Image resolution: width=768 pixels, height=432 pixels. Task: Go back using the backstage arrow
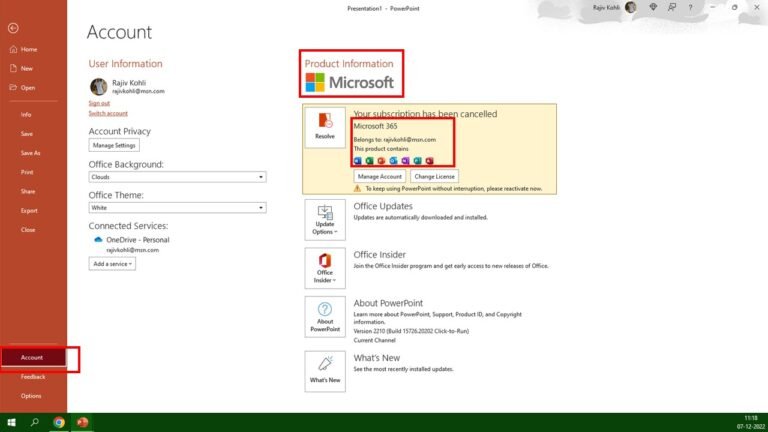pyautogui.click(x=13, y=28)
